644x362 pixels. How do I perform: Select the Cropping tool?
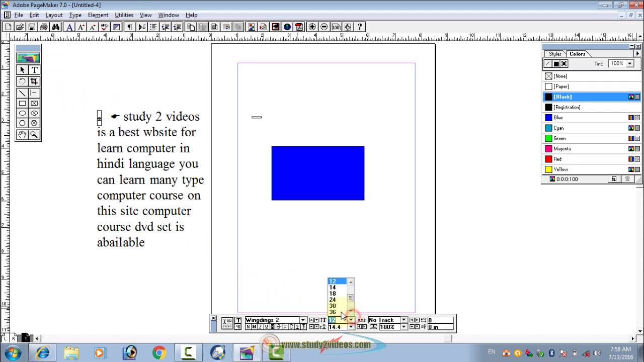tap(34, 81)
